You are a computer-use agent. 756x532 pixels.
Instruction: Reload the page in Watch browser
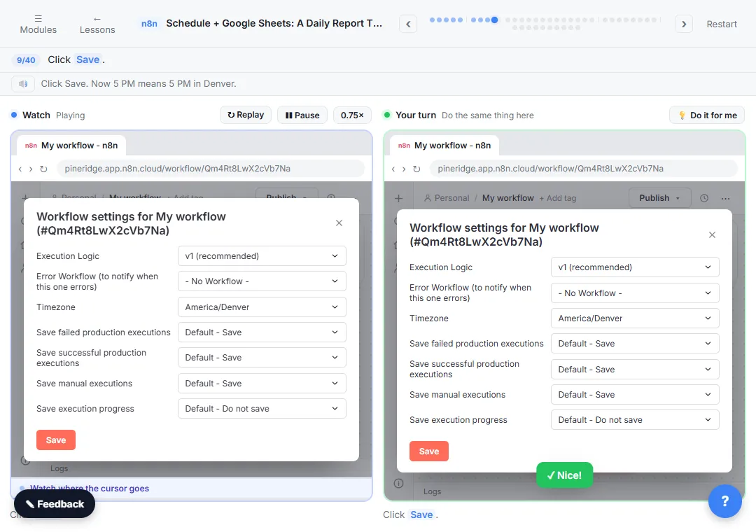(x=43, y=169)
